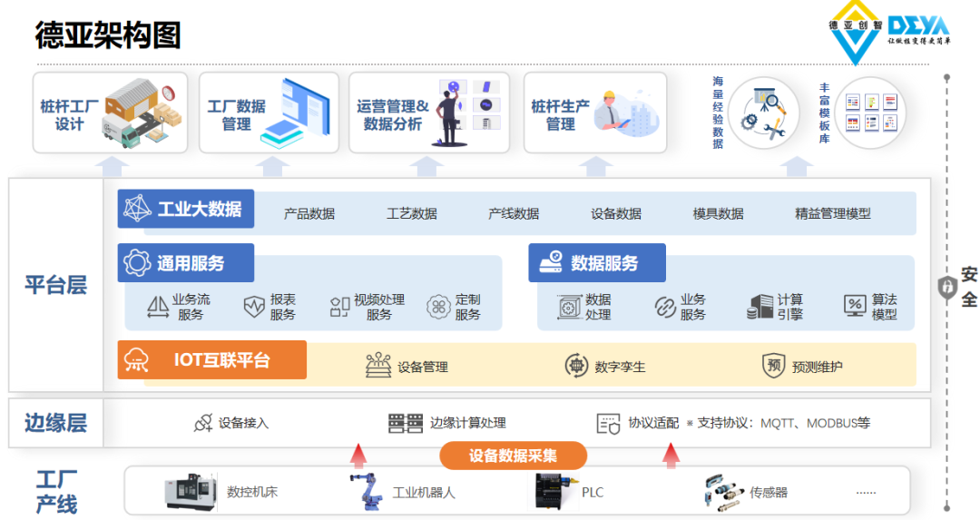This screenshot has height=520, width=980.
Task: Click the 安全 label text
Action: 969,287
